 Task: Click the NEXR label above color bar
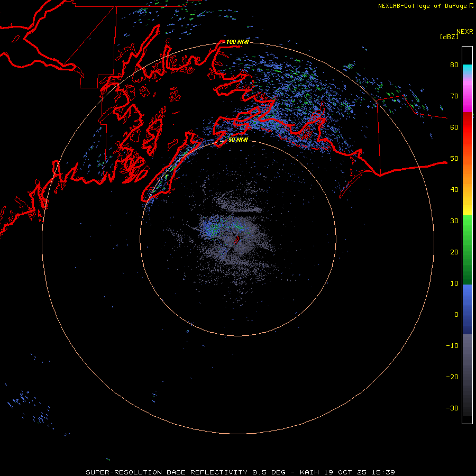click(465, 32)
